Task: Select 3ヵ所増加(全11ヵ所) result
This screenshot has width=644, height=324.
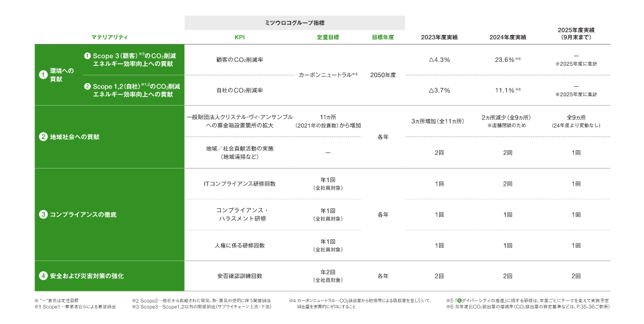Action: (x=437, y=122)
